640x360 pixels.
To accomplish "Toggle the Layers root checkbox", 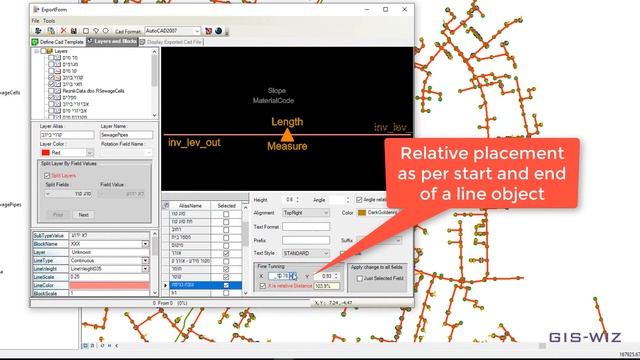I will 43,51.
